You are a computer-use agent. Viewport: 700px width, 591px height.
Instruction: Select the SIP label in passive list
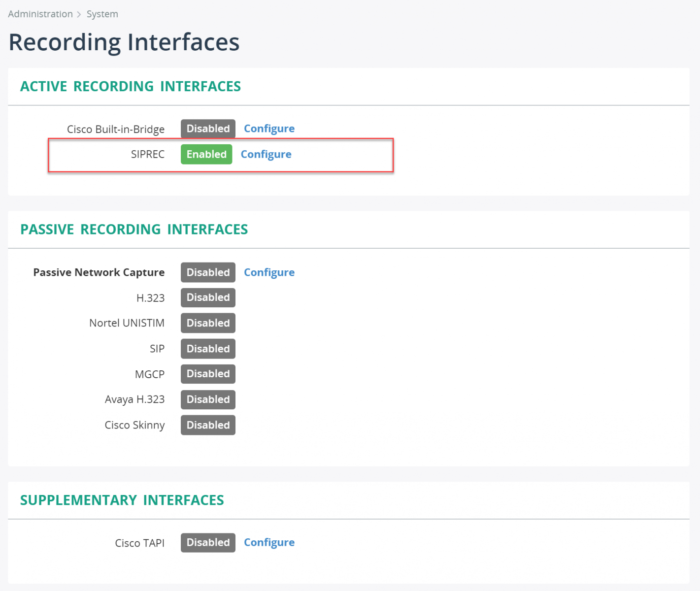tap(157, 349)
